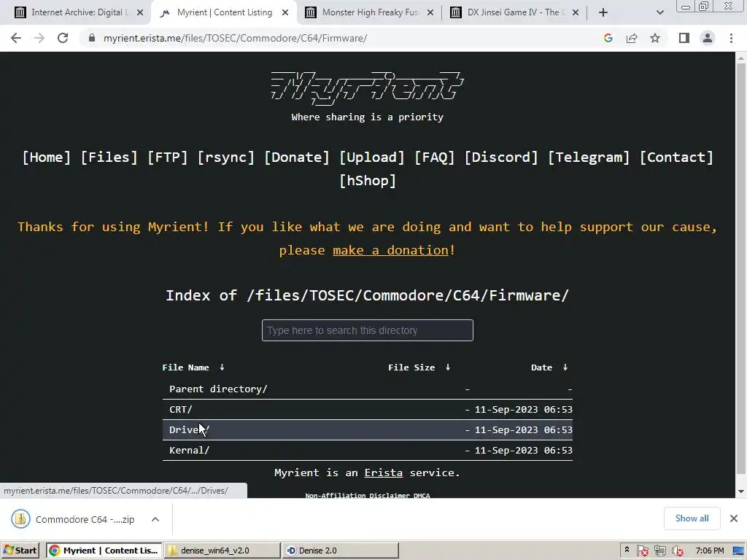Close the downloads bar
Screen dimensions: 747x560
734,518
